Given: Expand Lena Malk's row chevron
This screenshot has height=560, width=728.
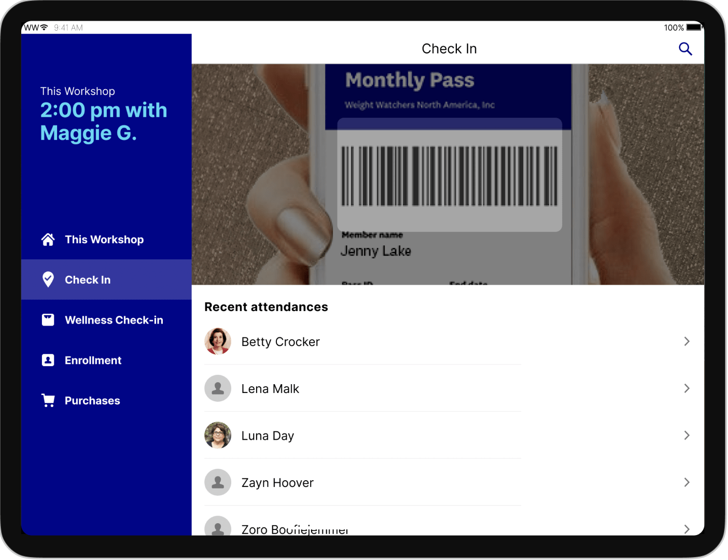Looking at the screenshot, I should pos(687,388).
